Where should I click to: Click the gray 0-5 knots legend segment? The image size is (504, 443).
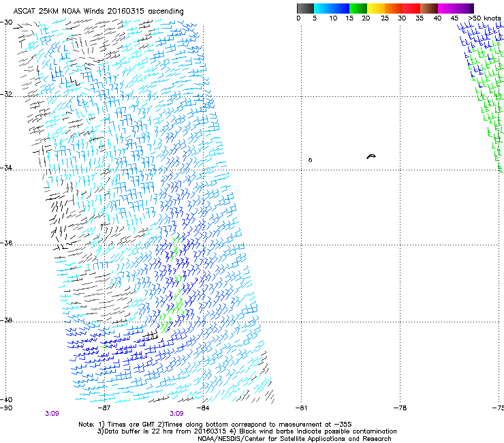305,8
